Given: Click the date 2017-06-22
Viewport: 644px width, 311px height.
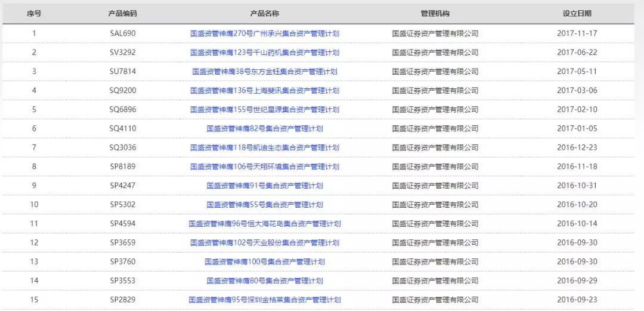Looking at the screenshot, I should coord(577,53).
